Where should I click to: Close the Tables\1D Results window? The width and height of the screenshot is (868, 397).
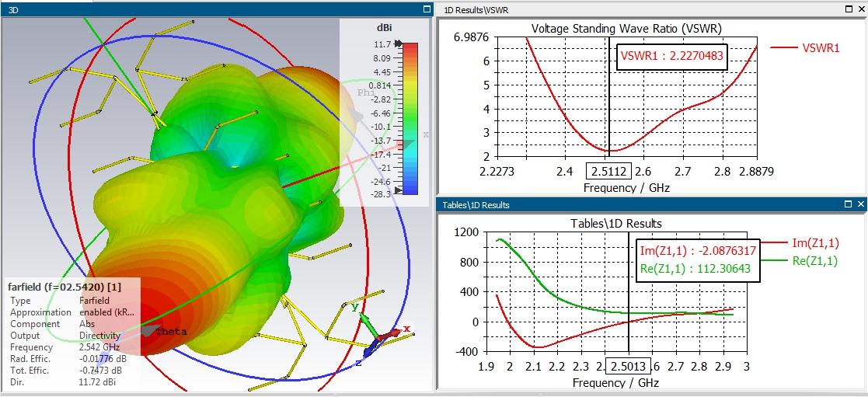pos(861,204)
